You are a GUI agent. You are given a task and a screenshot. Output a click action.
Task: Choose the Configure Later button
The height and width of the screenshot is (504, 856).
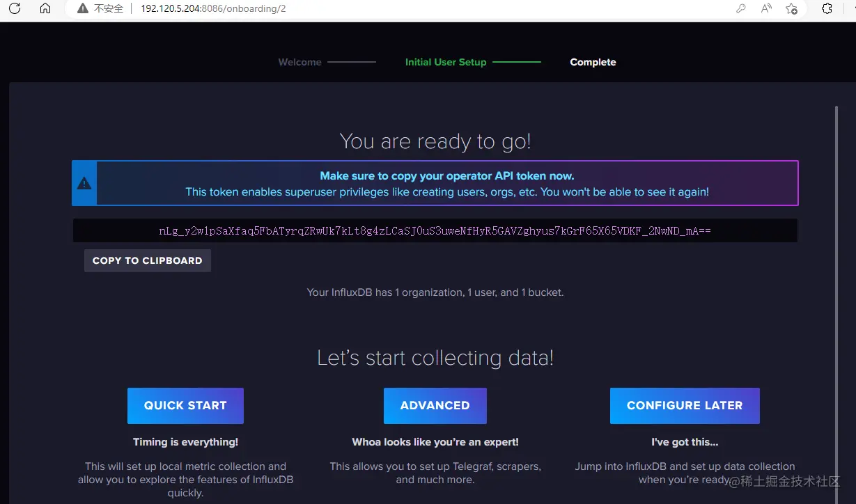[x=685, y=406]
